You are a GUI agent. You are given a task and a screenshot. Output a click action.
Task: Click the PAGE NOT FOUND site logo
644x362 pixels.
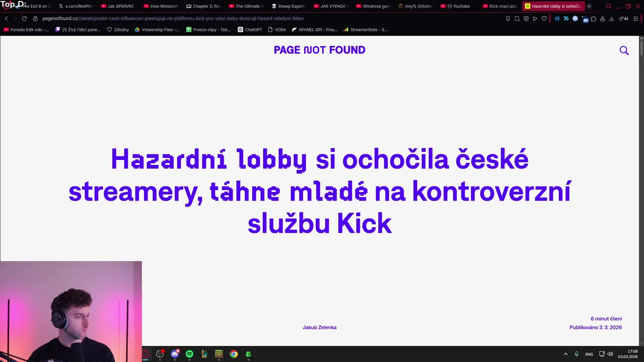click(x=319, y=50)
